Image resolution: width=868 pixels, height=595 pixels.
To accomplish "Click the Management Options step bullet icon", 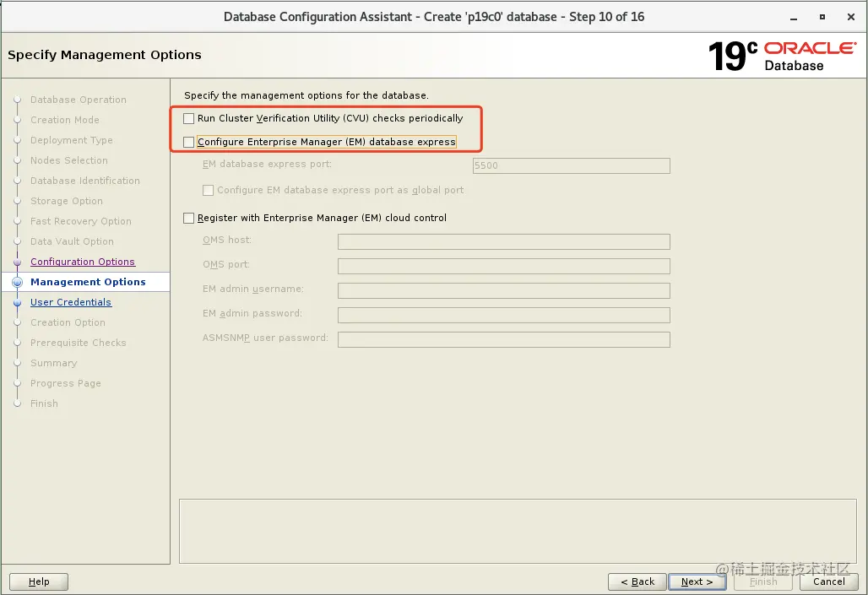I will click(x=17, y=282).
